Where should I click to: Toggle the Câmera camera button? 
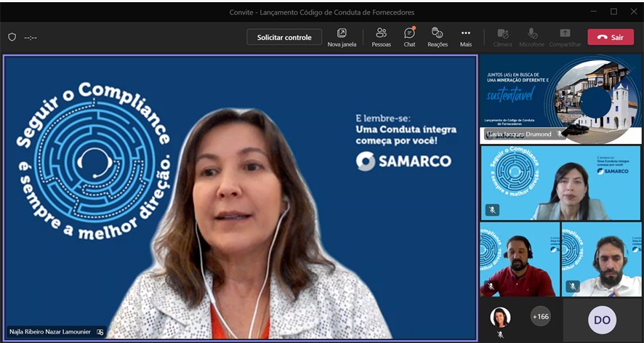click(x=502, y=37)
